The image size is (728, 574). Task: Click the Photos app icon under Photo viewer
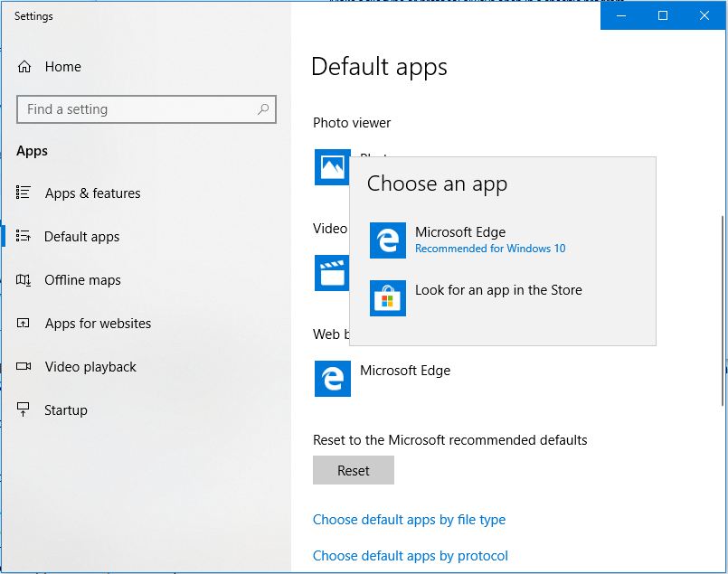pyautogui.click(x=332, y=167)
